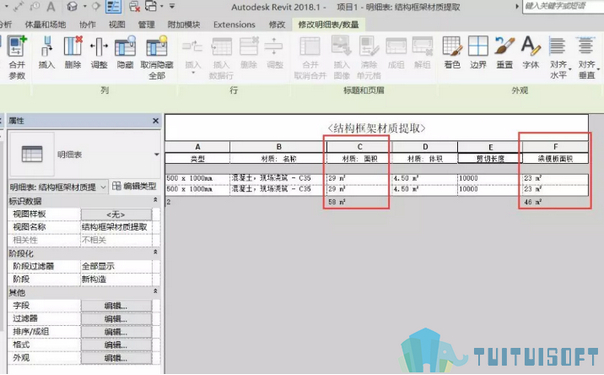604x375 pixels.
Task: Click the section diamond icon in quick access toolbar
Action: tap(96, 7)
